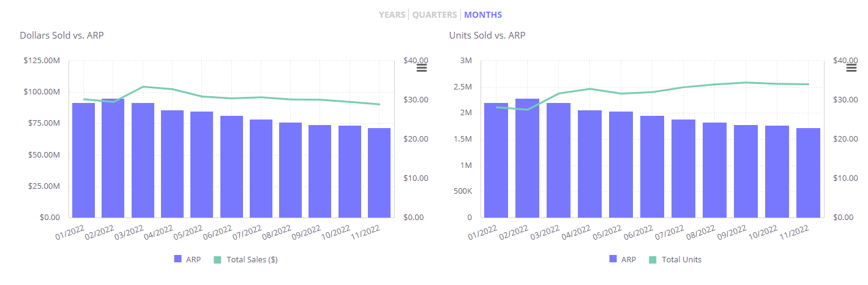Switch to the QUARTERS view tab

(x=435, y=15)
